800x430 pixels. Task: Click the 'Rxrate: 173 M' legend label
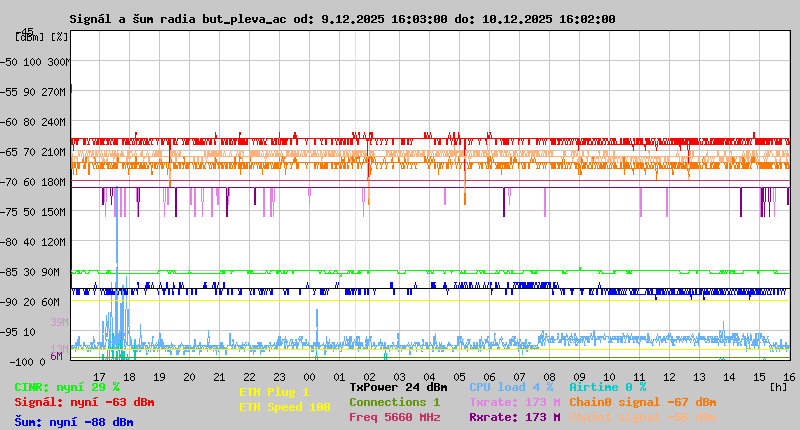click(x=515, y=417)
